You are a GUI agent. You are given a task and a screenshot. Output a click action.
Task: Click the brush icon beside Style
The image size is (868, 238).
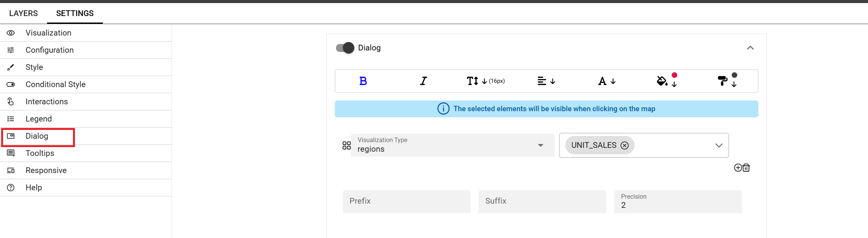point(11,67)
